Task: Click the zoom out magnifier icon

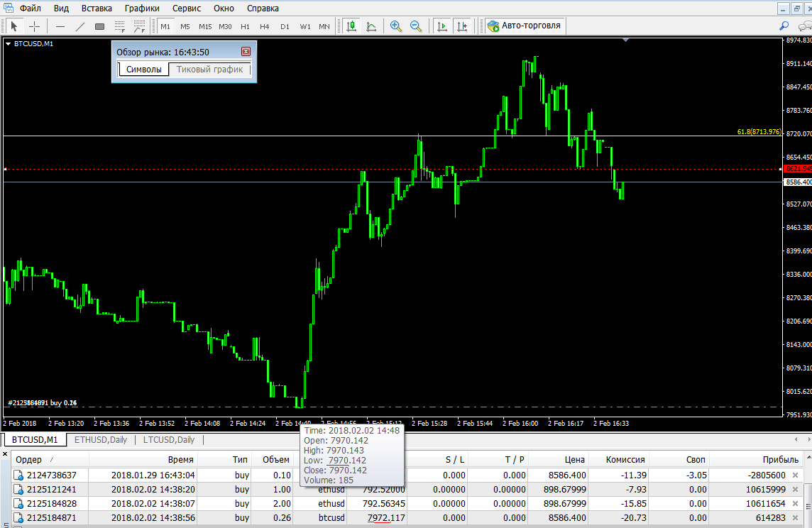Action: 416,26
